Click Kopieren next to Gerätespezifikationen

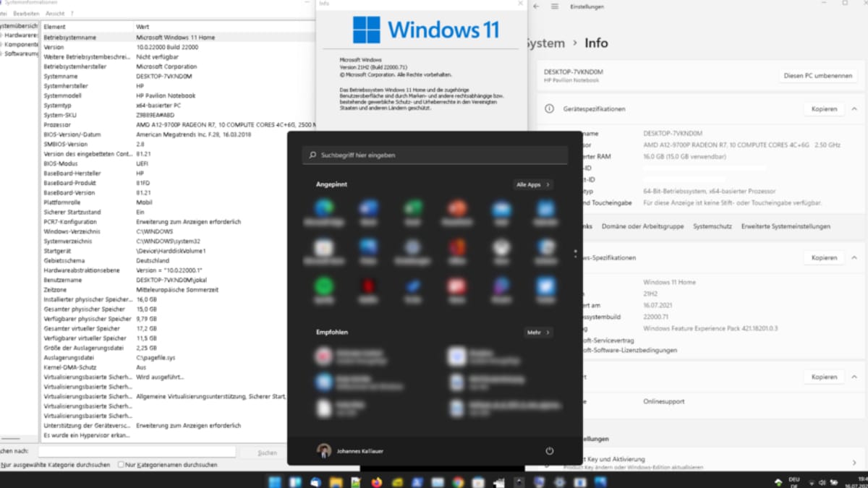[x=824, y=109]
